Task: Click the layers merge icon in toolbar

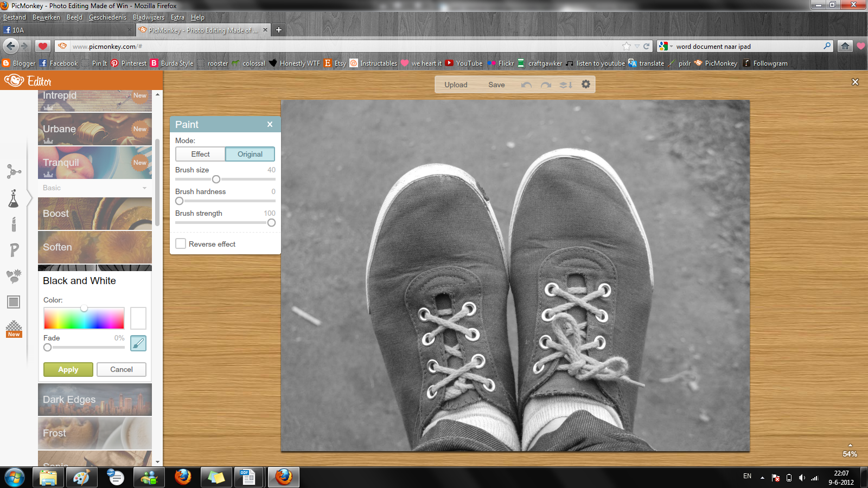Action: (x=566, y=85)
